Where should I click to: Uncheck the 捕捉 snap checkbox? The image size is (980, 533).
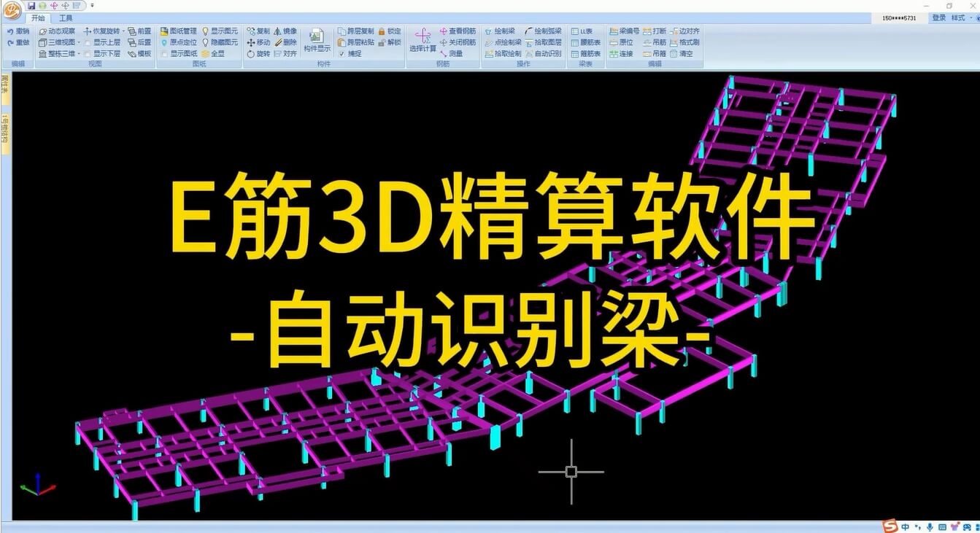(342, 53)
